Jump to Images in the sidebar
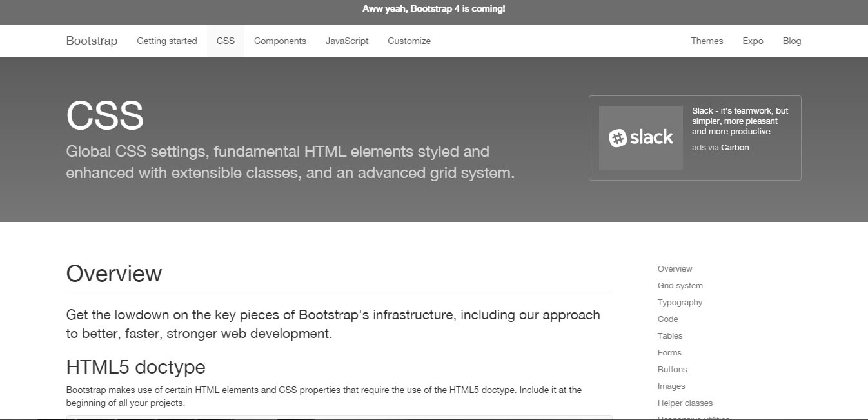 [x=671, y=386]
